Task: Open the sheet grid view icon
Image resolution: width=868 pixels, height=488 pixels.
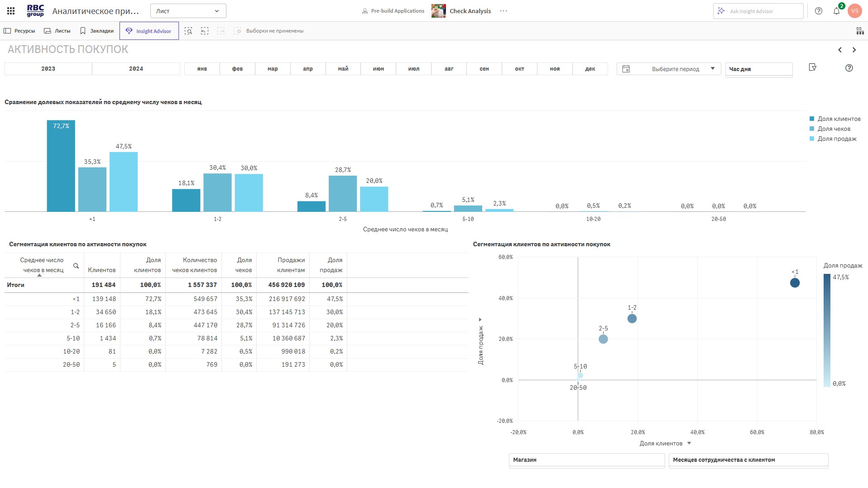Action: coord(859,31)
